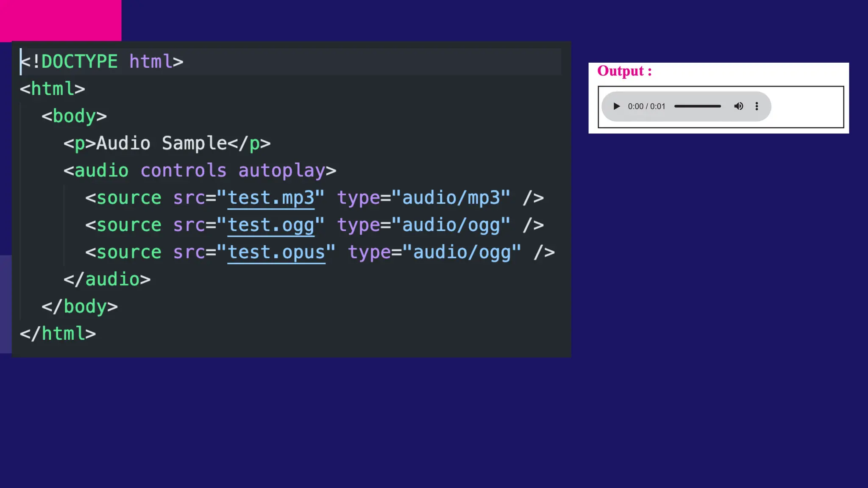The image size is (868, 488).
Task: Click the 0:00 / 0:01 time display
Action: [x=646, y=106]
